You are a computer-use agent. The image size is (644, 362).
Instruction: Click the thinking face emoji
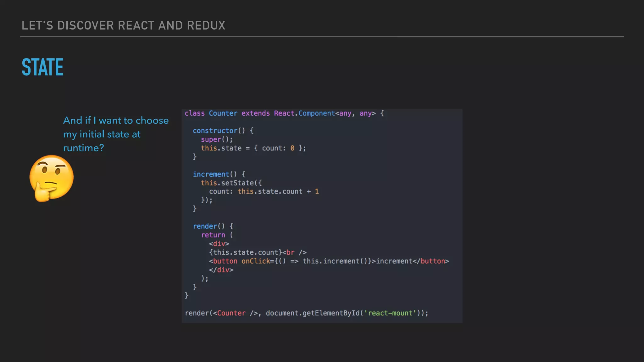[x=52, y=178]
